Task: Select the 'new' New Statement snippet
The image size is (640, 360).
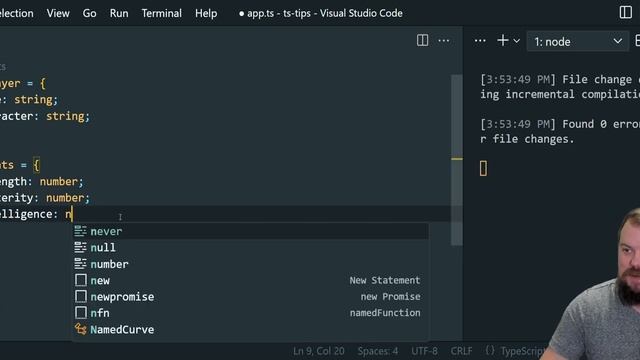Action: [x=251, y=280]
